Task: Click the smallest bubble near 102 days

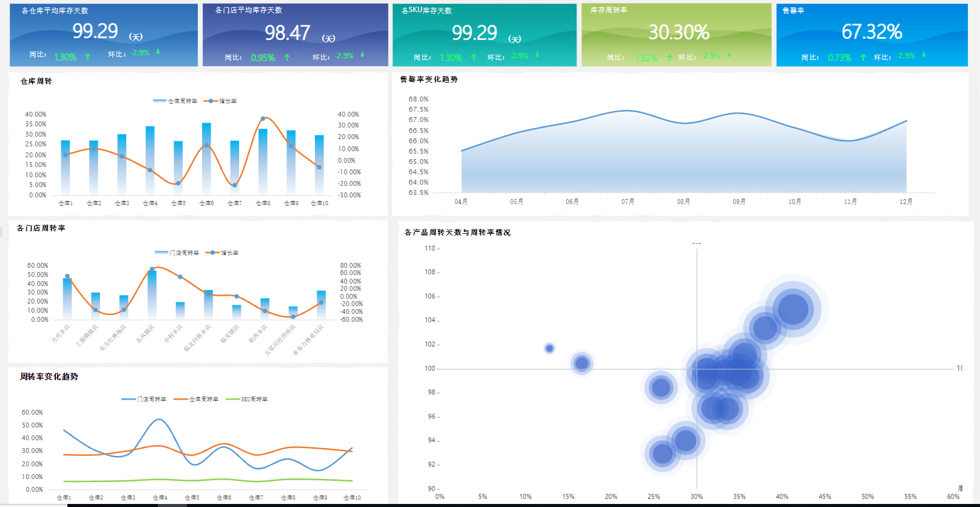Action: pyautogui.click(x=549, y=348)
